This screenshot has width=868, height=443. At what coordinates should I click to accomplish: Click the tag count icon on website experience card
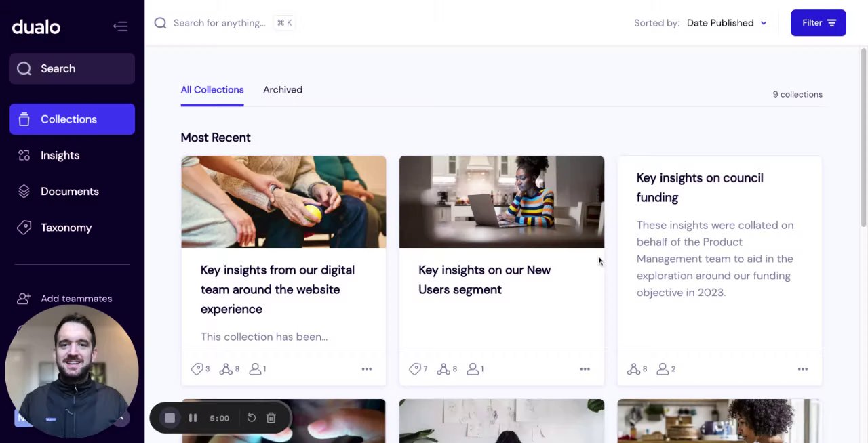coord(197,369)
